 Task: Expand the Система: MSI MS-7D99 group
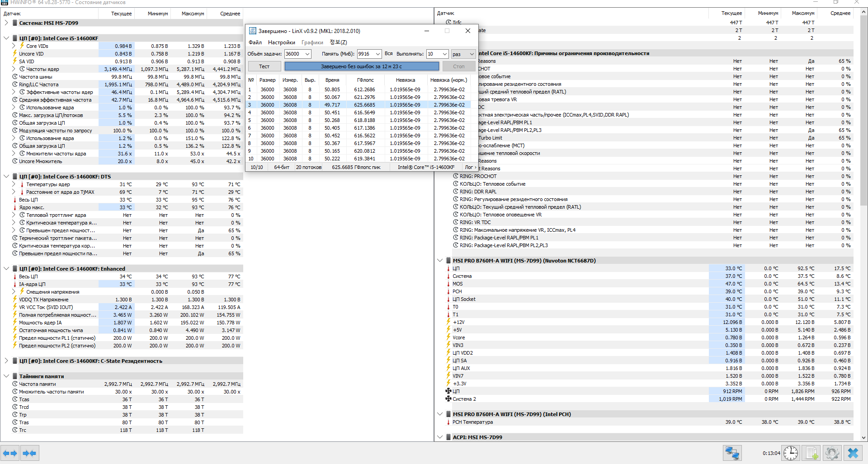pos(6,23)
